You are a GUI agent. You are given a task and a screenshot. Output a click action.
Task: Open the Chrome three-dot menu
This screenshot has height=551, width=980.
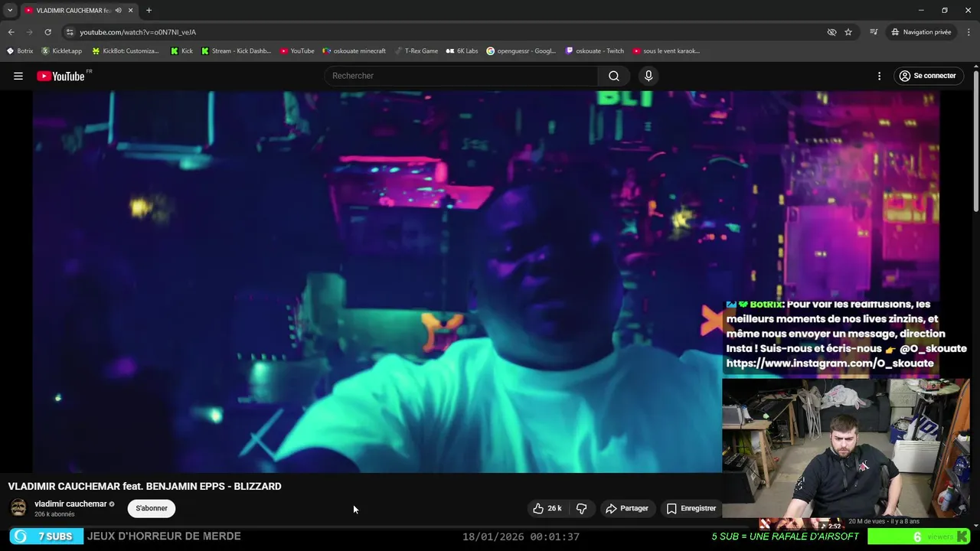(x=969, y=32)
